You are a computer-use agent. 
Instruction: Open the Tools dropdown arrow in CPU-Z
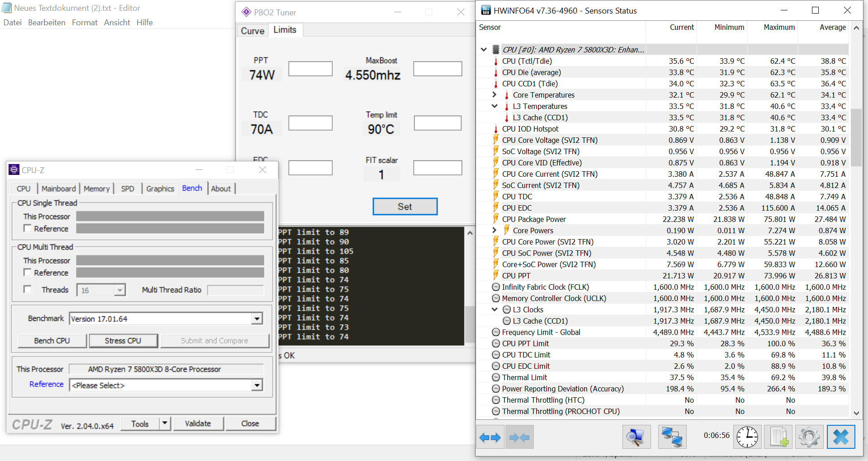[165, 423]
